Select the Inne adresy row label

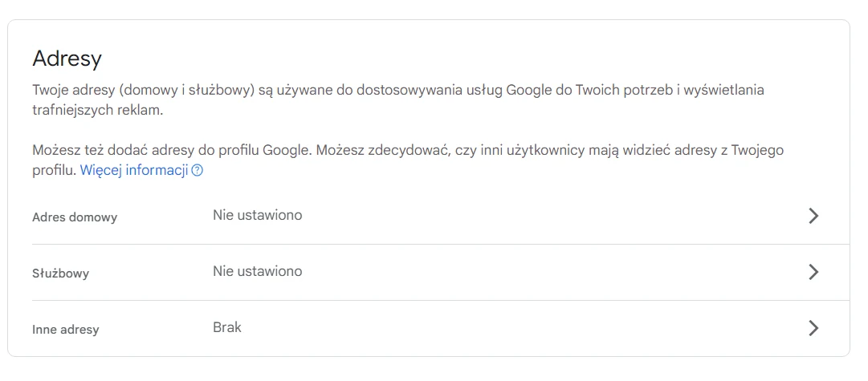66,330
